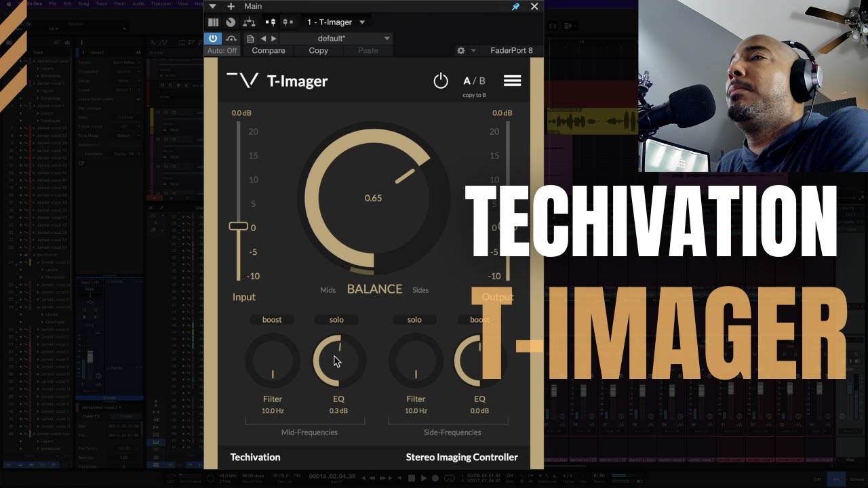Click the Input 0.0 dB readout
Viewport: 868px width, 488px height.
(241, 113)
